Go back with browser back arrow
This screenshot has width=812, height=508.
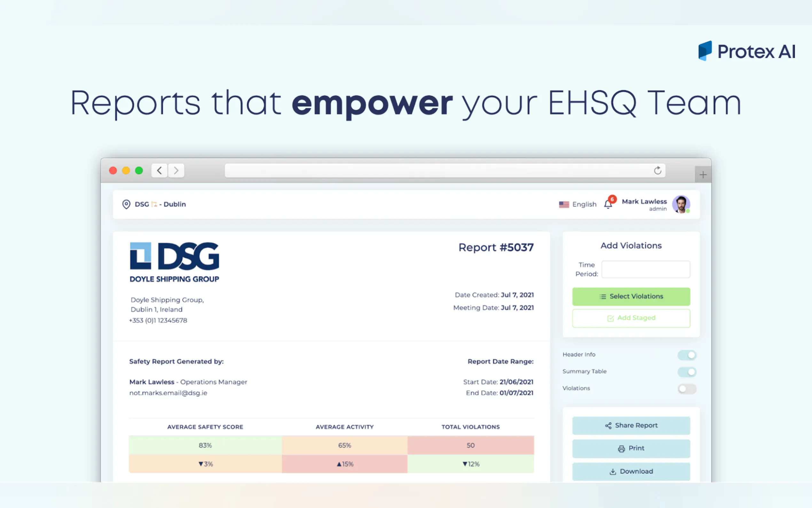pyautogui.click(x=160, y=171)
